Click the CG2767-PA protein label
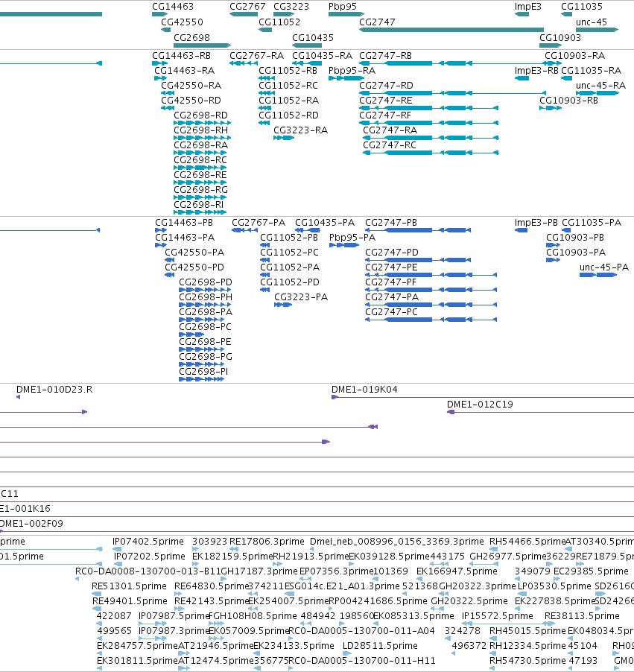This screenshot has height=672, width=634. point(259,223)
